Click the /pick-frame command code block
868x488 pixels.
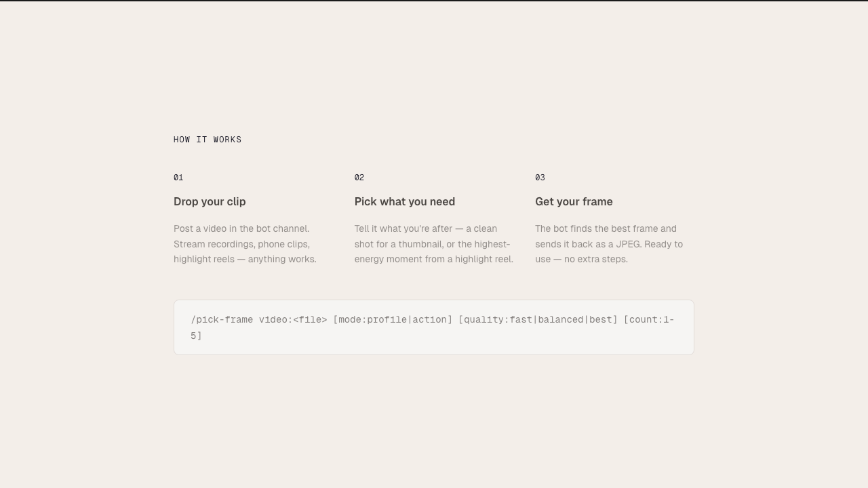(434, 327)
